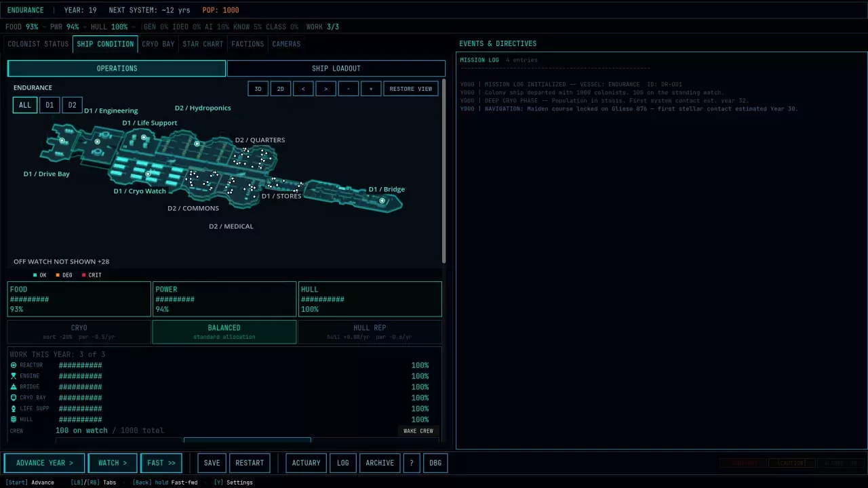Select the BALANCED standard allocation mode
Image resolution: width=868 pixels, height=488 pixels.
(224, 331)
